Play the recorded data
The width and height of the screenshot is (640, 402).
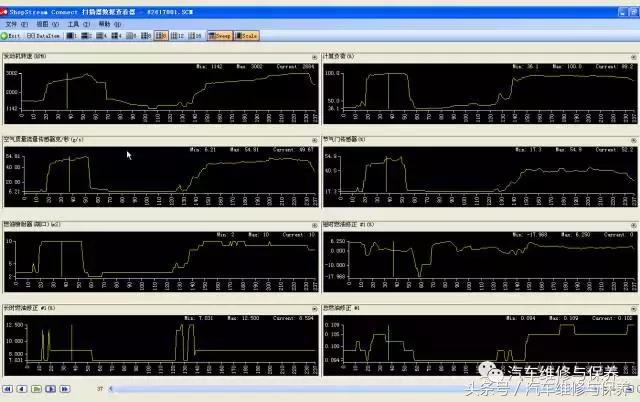[x=36, y=389]
